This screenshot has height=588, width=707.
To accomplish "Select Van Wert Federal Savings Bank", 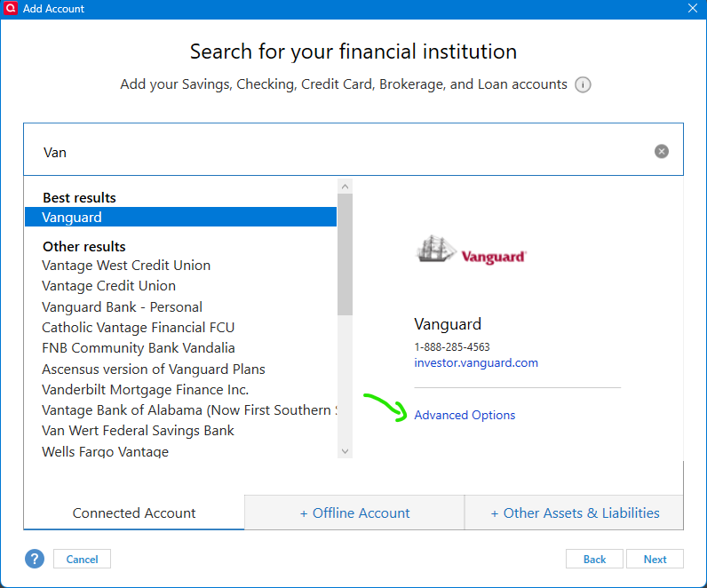I will coord(138,431).
